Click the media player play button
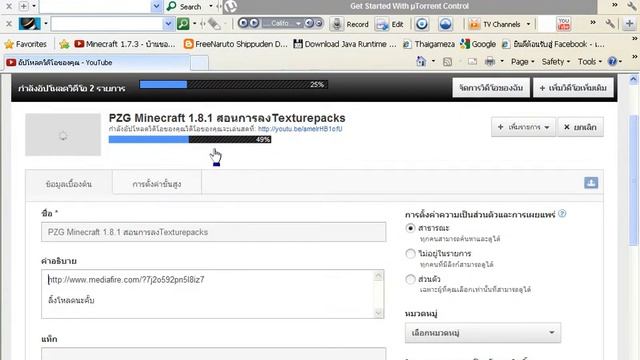This screenshot has height=360, width=640. (253, 23)
